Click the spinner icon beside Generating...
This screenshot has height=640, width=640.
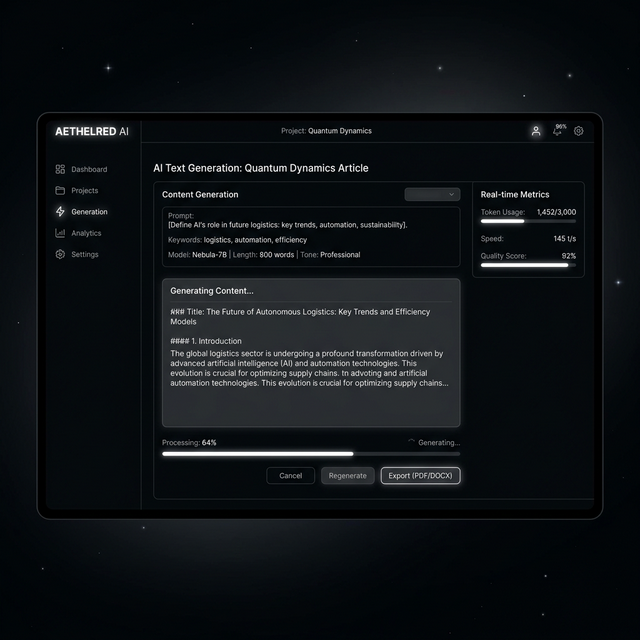[411, 441]
